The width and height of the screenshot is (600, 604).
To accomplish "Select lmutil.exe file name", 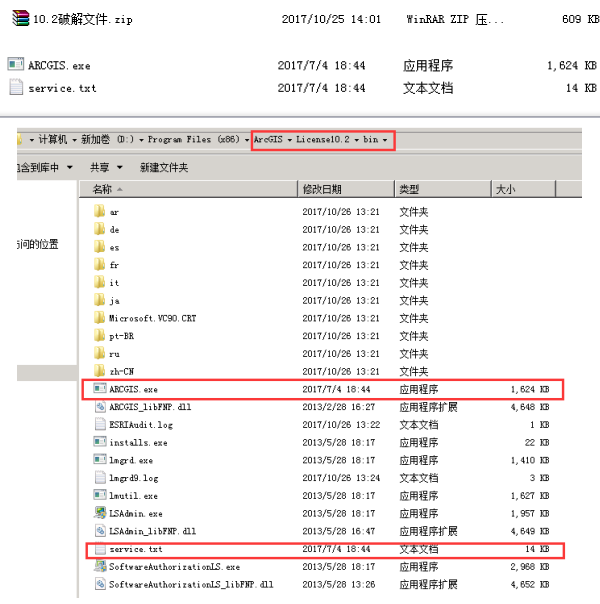I will tap(133, 495).
